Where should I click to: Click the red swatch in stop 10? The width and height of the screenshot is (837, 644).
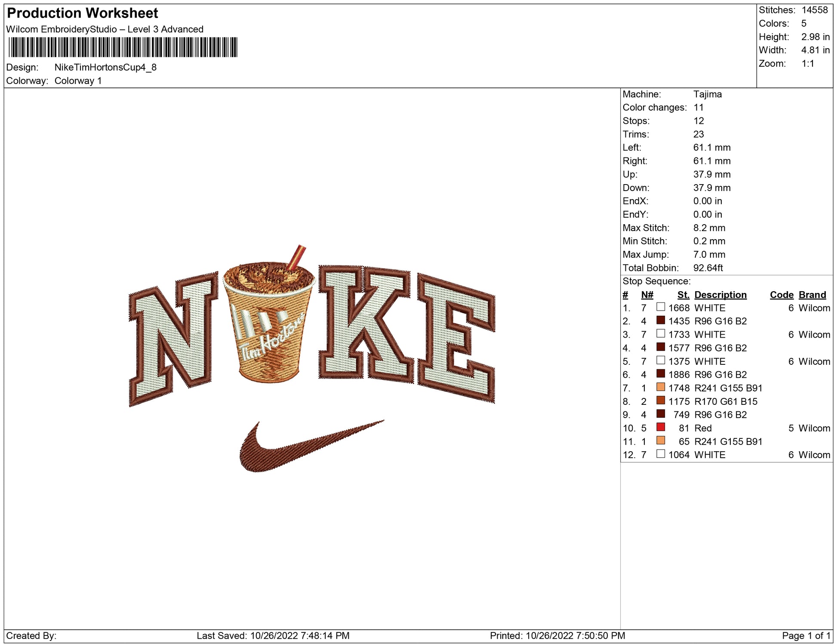click(x=661, y=427)
